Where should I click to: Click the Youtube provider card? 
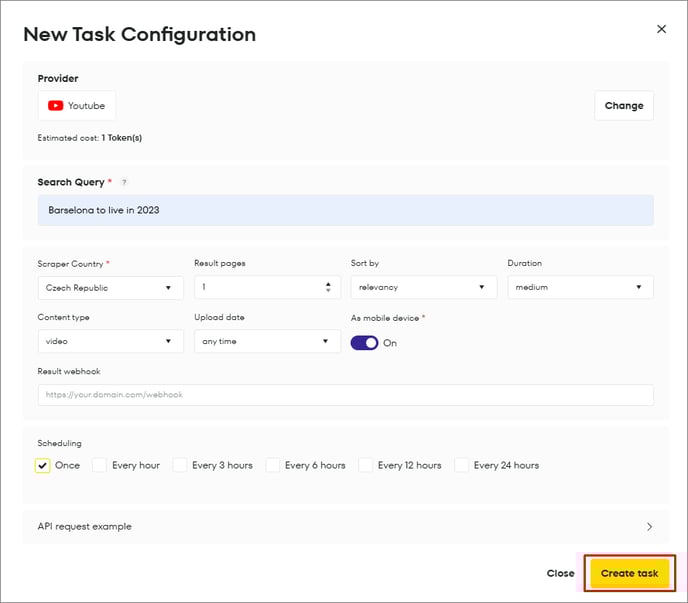pyautogui.click(x=77, y=106)
